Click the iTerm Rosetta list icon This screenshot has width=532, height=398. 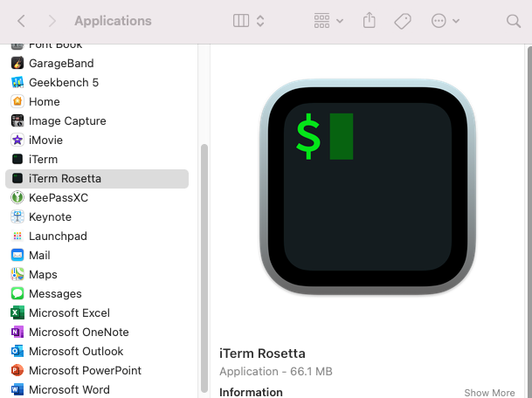(x=17, y=178)
